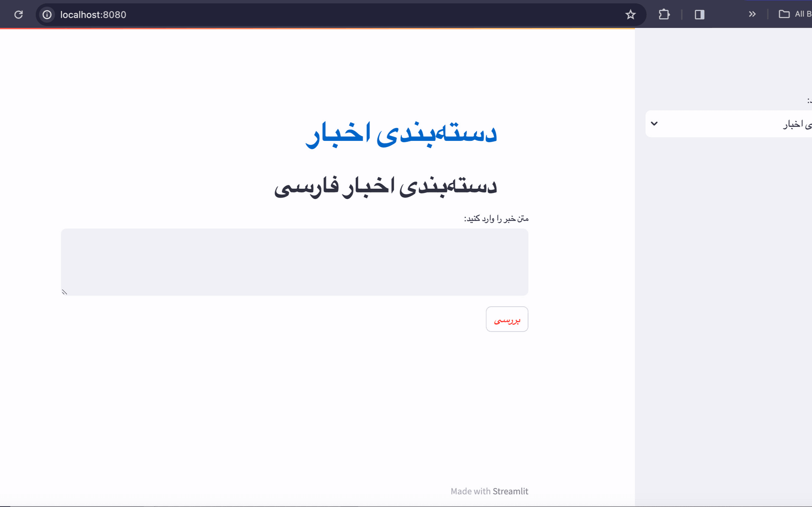
Task: Click the news text input area
Action: point(294,262)
